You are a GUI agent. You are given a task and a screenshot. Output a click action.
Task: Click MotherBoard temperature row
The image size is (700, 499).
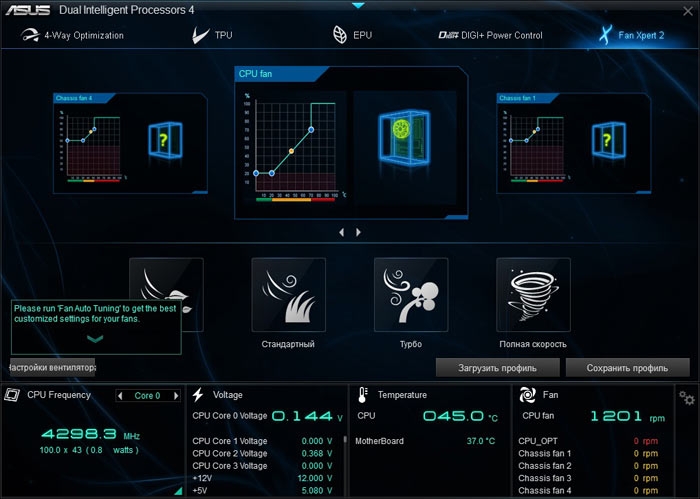[x=425, y=441]
